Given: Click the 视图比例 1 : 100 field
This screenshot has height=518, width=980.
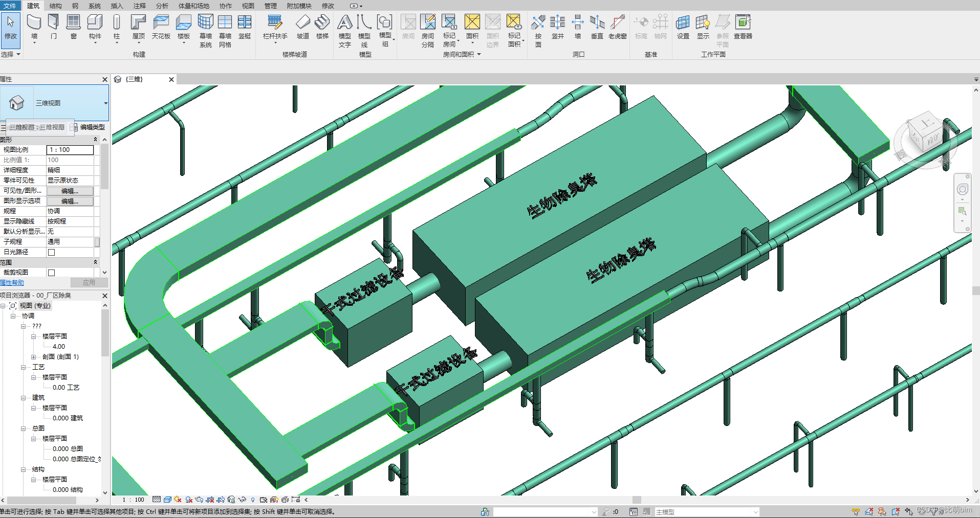Looking at the screenshot, I should pos(70,150).
